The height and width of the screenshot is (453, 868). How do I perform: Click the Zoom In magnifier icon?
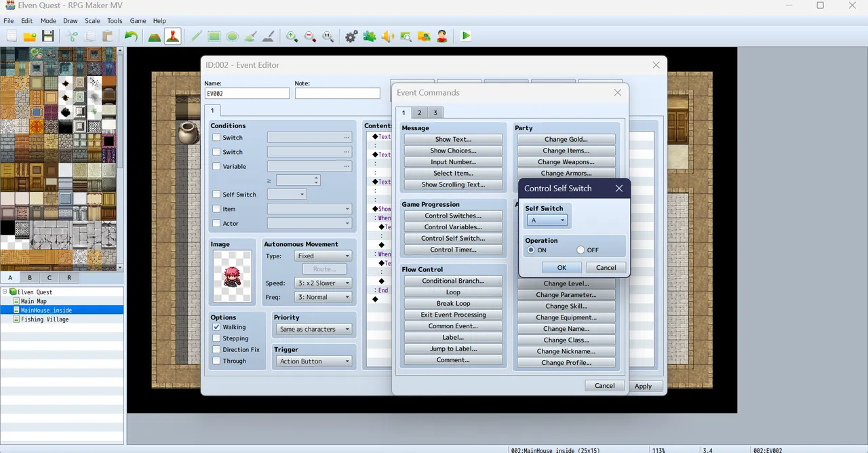[x=292, y=37]
